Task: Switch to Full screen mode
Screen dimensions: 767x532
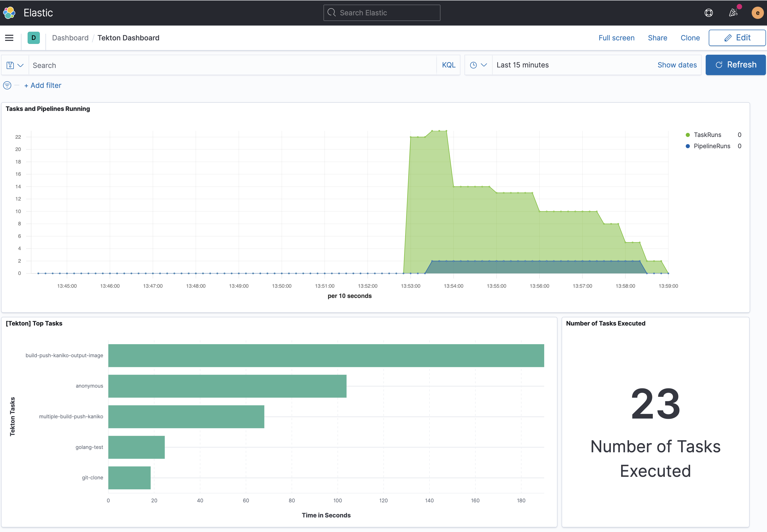Action: 616,38
